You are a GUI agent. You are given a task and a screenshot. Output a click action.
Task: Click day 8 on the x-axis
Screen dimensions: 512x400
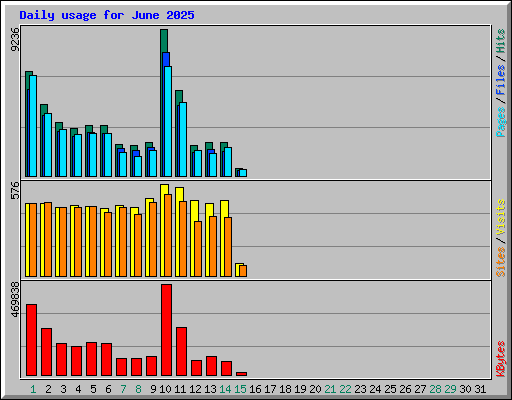(x=138, y=389)
